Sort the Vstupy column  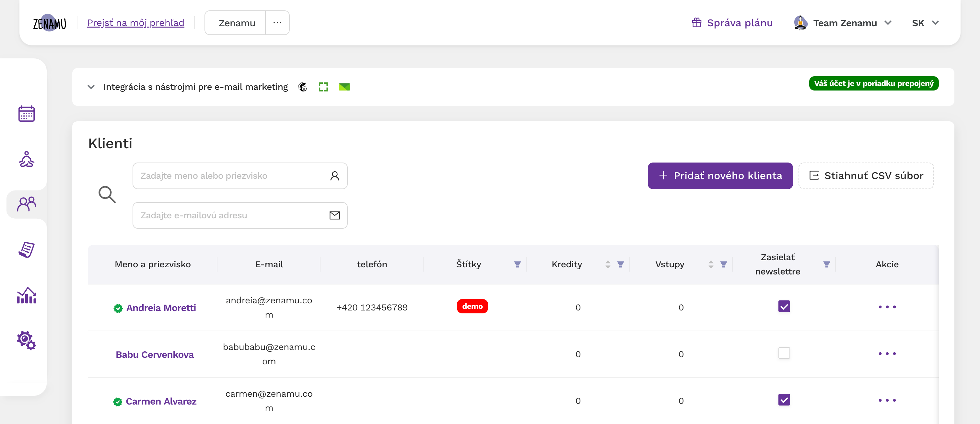(x=711, y=264)
